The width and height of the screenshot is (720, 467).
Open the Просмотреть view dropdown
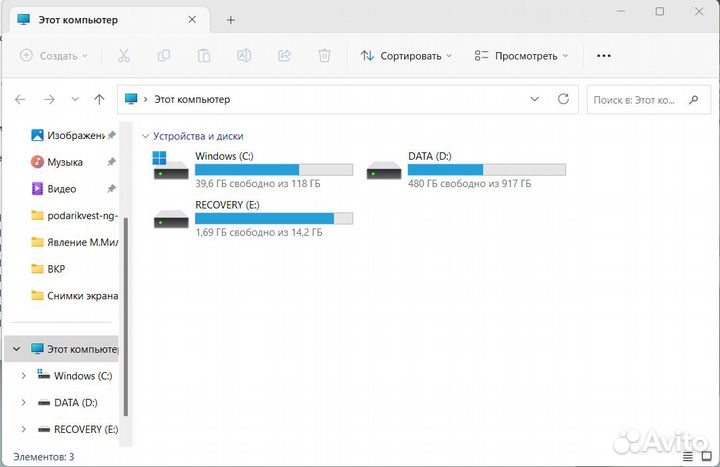click(521, 56)
